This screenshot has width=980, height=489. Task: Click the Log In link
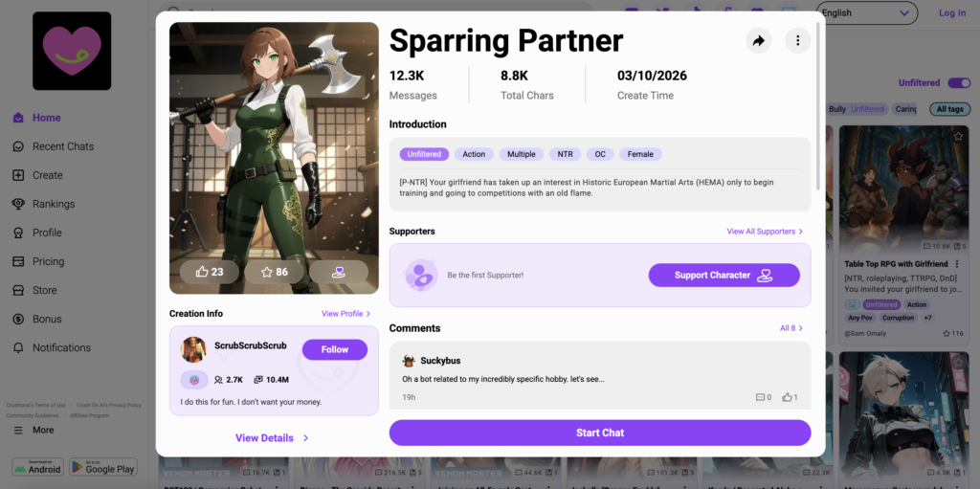952,12
